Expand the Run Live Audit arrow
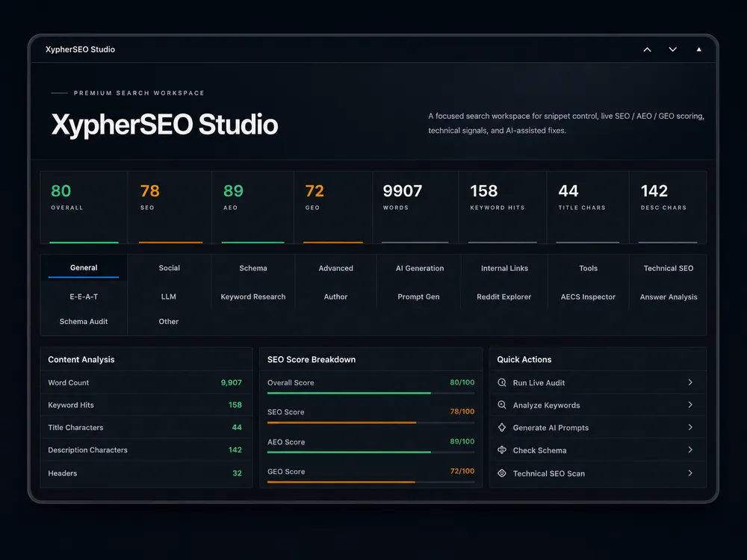This screenshot has width=747, height=560. pyautogui.click(x=690, y=382)
